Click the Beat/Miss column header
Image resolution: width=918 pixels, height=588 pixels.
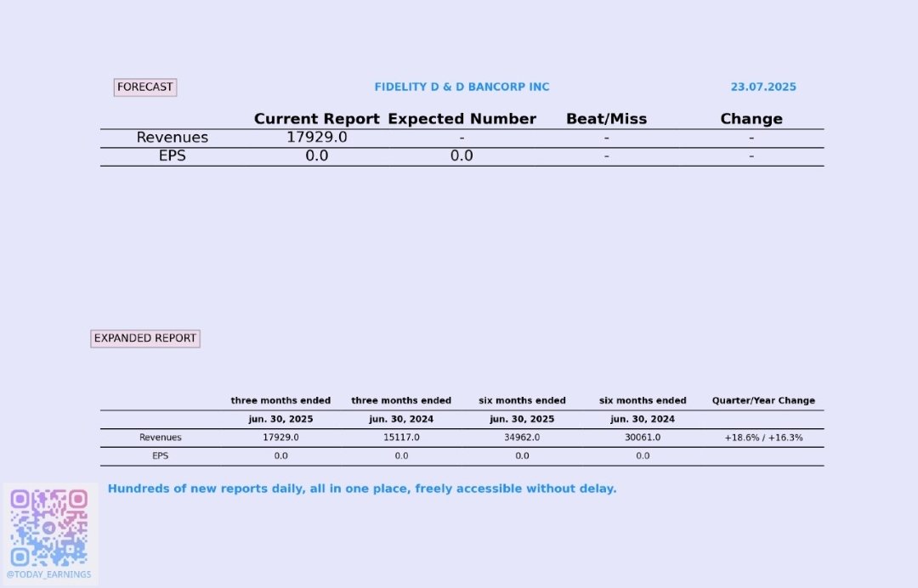[x=607, y=119]
